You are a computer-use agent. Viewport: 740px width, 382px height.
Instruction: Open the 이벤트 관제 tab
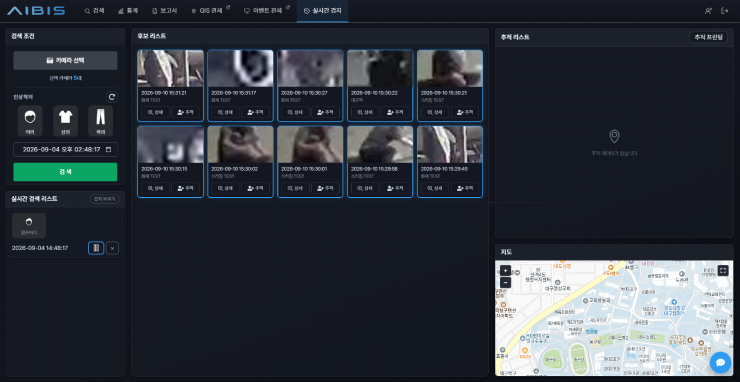pyautogui.click(x=267, y=11)
